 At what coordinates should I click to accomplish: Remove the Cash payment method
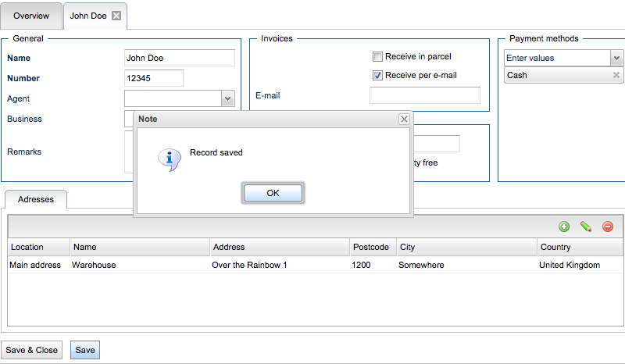click(x=616, y=76)
